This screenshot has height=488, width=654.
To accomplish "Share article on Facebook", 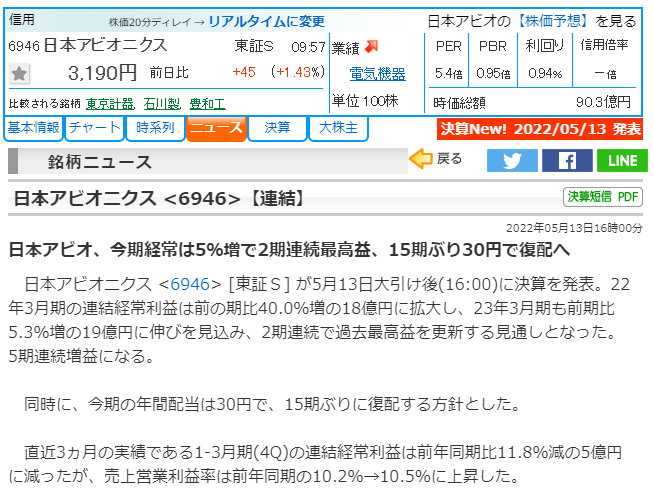I will pos(567,161).
